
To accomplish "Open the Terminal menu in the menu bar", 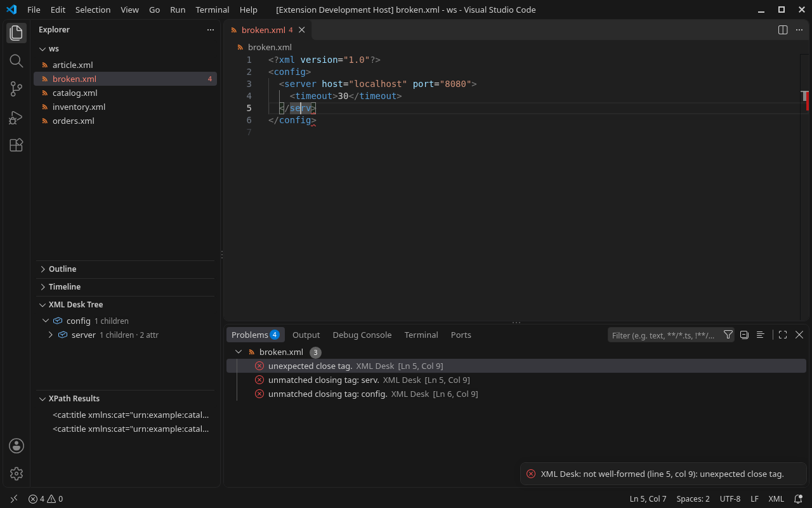I will [x=213, y=10].
